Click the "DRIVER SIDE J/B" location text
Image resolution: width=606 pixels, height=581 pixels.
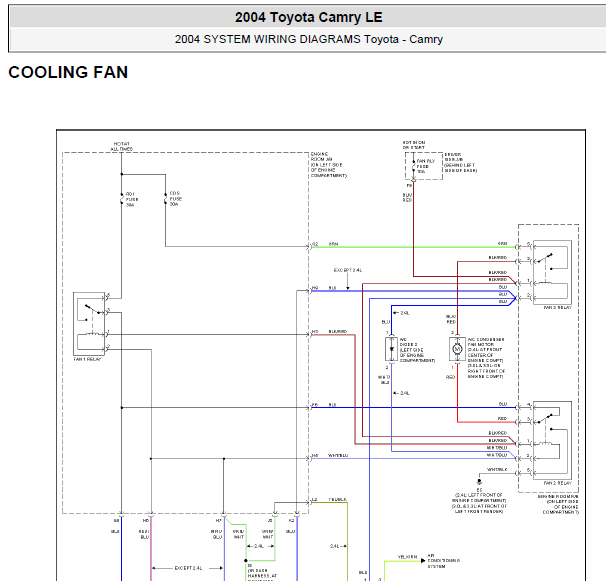coord(461,162)
